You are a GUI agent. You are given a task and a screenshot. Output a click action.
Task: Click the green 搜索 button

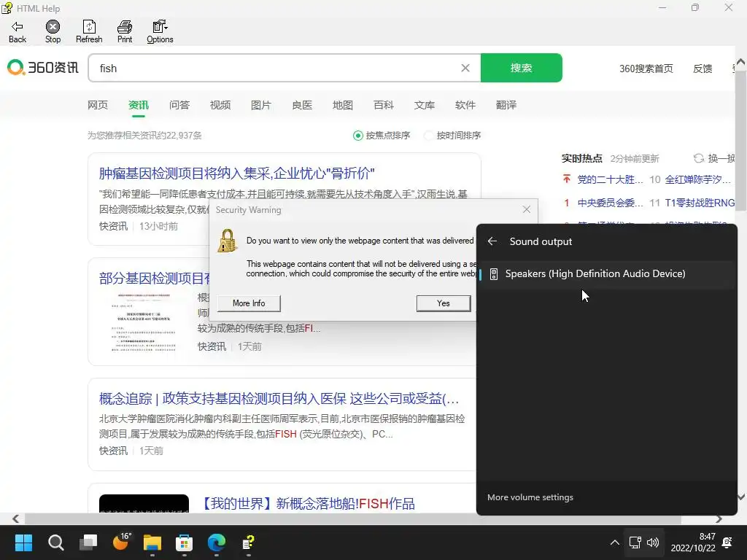click(x=521, y=68)
